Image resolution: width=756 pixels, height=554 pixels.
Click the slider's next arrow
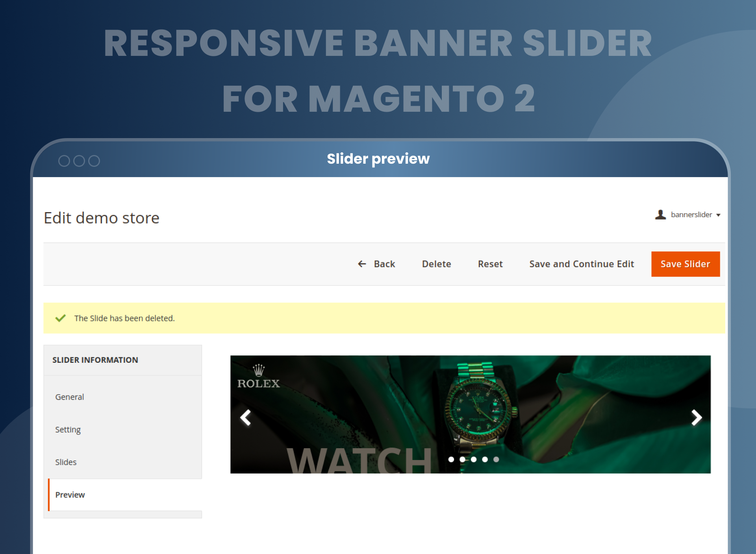pyautogui.click(x=696, y=417)
